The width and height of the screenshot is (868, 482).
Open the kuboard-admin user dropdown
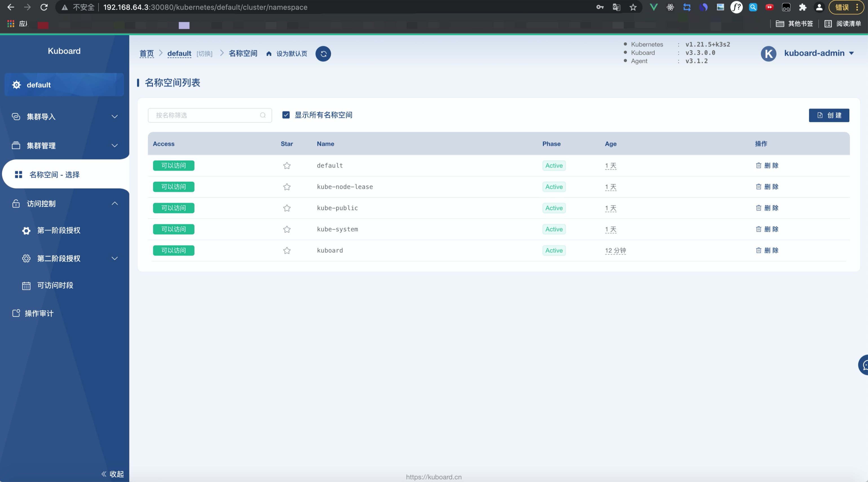click(819, 53)
